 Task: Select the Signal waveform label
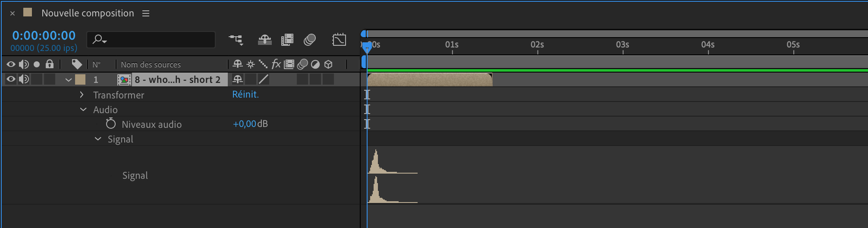pyautogui.click(x=135, y=175)
